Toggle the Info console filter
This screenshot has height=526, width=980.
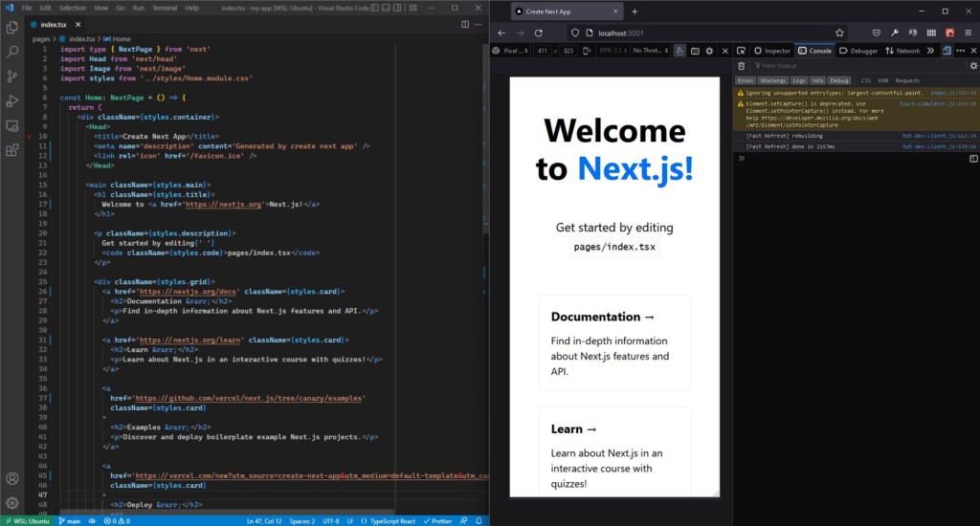pyautogui.click(x=817, y=80)
